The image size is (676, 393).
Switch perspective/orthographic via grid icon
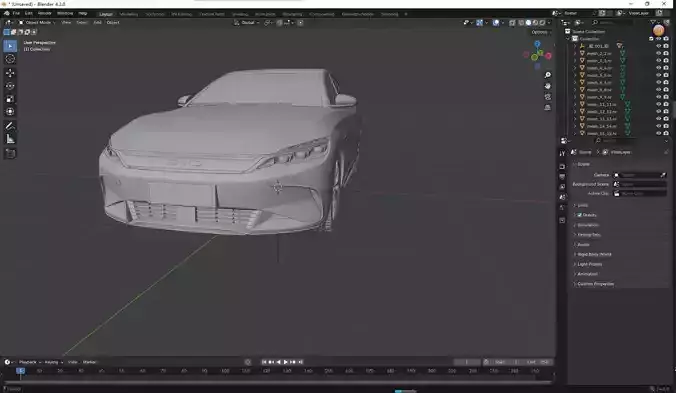click(x=548, y=107)
